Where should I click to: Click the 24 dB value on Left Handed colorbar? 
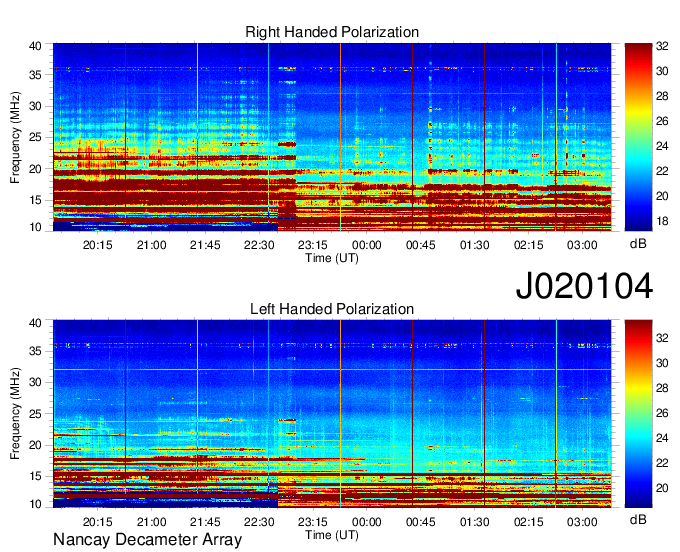[662, 438]
